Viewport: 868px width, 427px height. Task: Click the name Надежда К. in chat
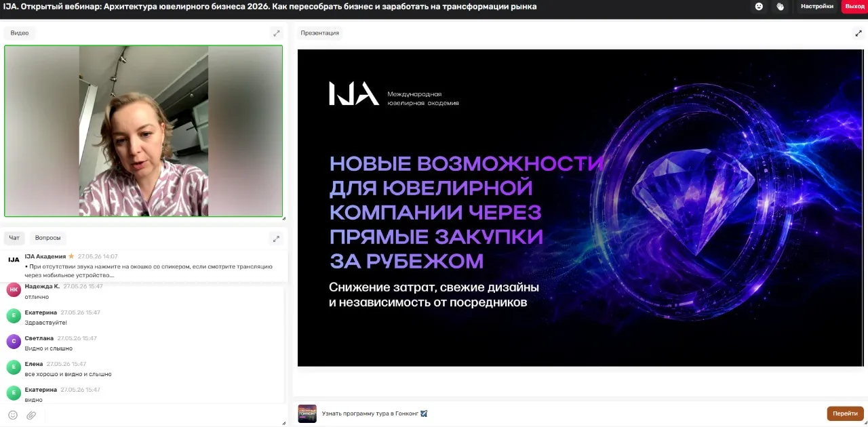pos(42,286)
